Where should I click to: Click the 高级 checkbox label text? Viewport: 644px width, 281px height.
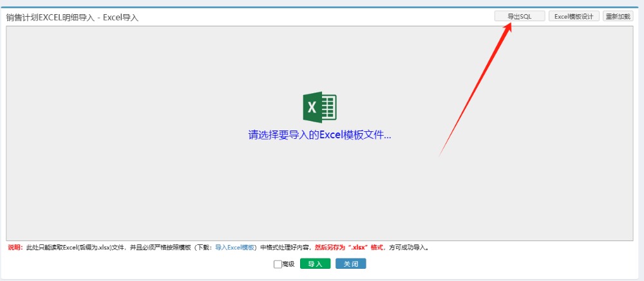tap(289, 264)
